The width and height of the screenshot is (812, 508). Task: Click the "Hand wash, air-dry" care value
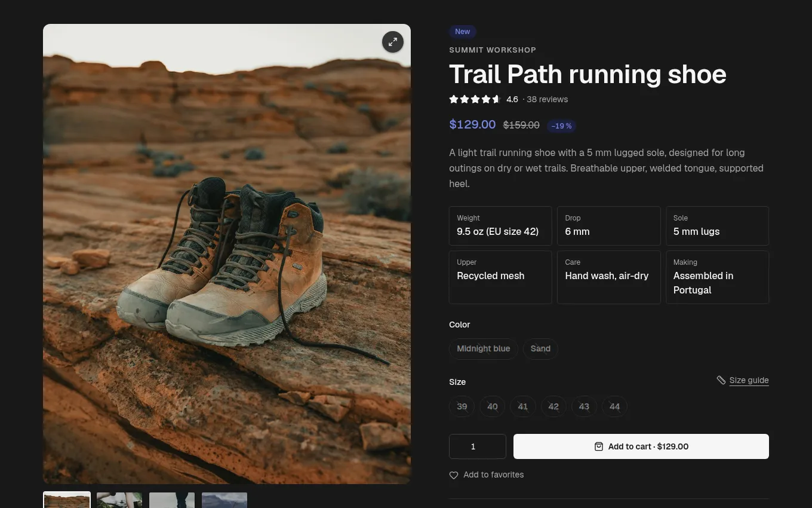click(x=607, y=276)
